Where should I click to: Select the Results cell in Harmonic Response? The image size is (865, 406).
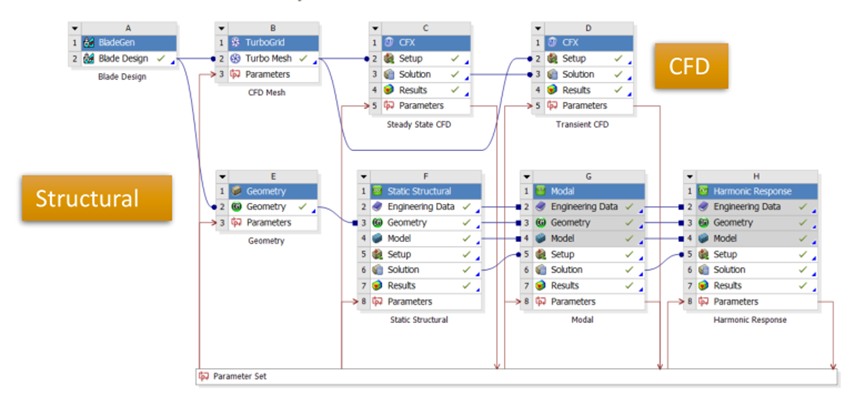click(756, 286)
